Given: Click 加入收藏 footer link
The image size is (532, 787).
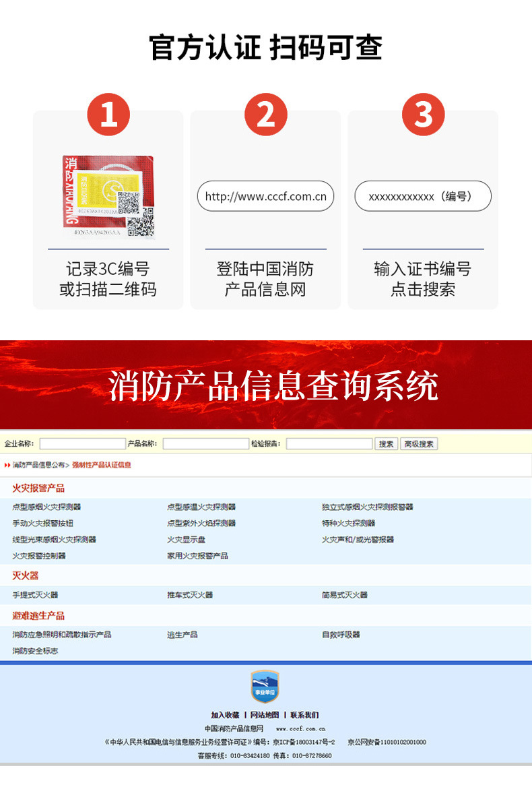Looking at the screenshot, I should point(225,715).
